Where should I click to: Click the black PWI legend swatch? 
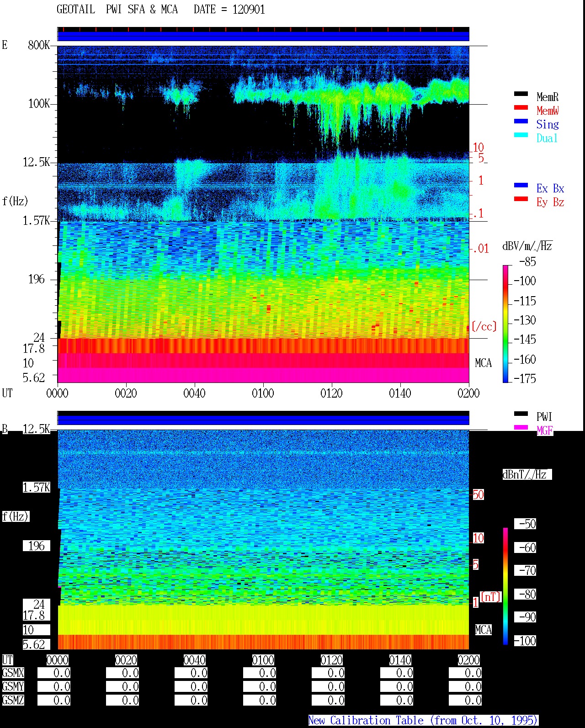click(521, 414)
